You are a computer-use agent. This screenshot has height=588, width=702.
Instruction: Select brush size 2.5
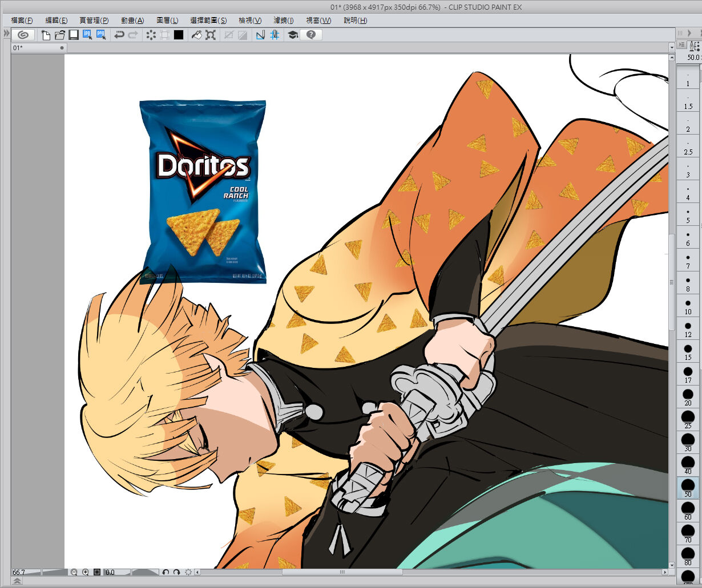click(x=688, y=146)
